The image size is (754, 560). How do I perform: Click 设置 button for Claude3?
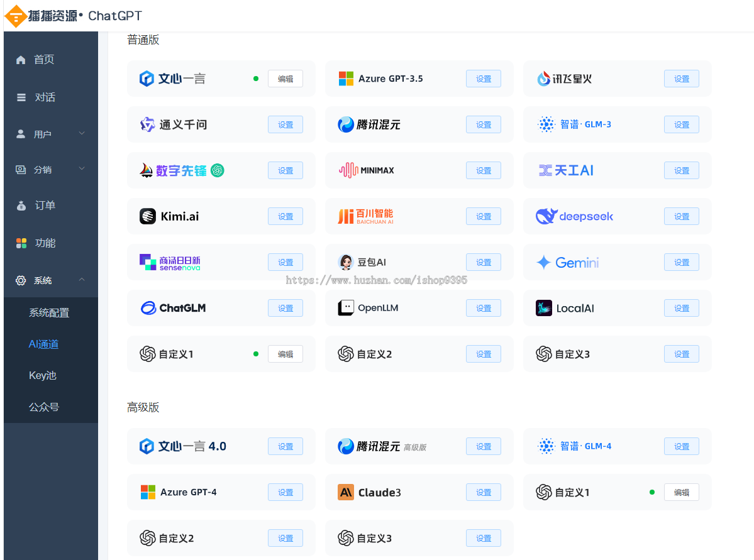(x=484, y=492)
